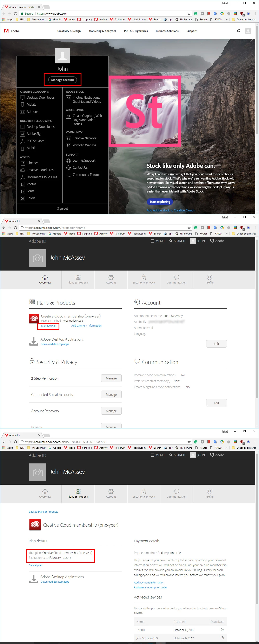Click Manage for 2-Step Verification

coord(111,378)
